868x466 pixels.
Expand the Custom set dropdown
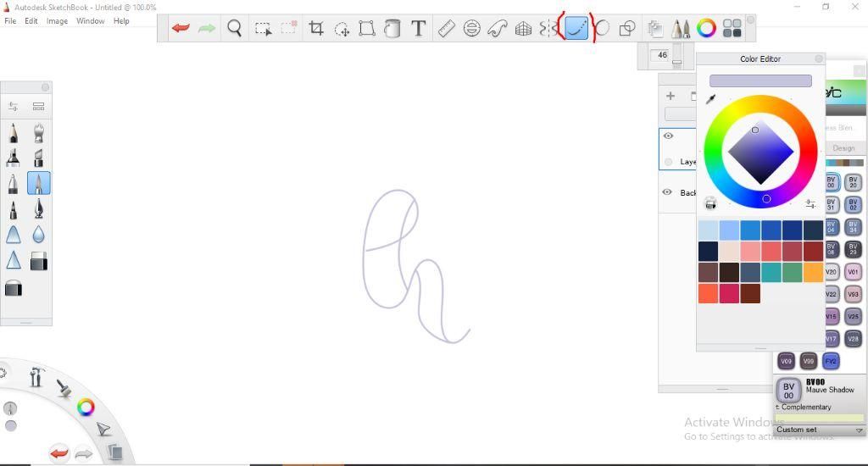click(x=860, y=430)
